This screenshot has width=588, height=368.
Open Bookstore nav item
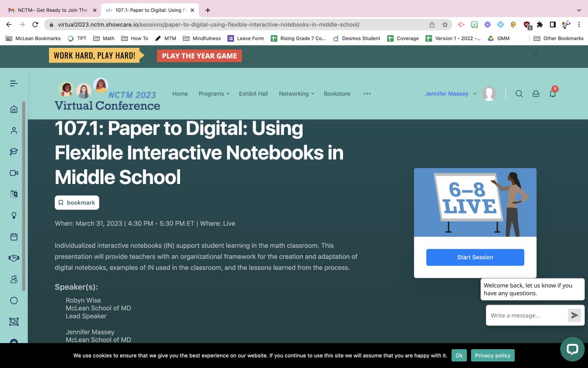[337, 94]
